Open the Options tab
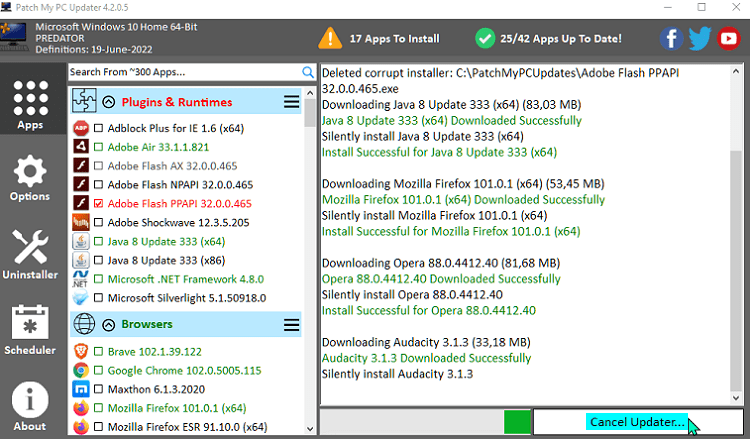This screenshot has width=750, height=439. (x=30, y=178)
